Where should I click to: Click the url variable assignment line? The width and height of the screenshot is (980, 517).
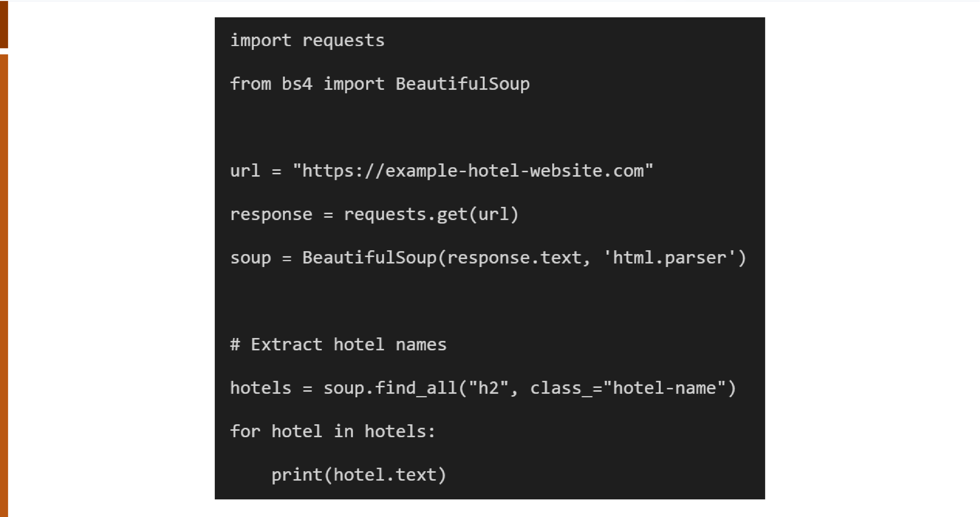(x=442, y=170)
